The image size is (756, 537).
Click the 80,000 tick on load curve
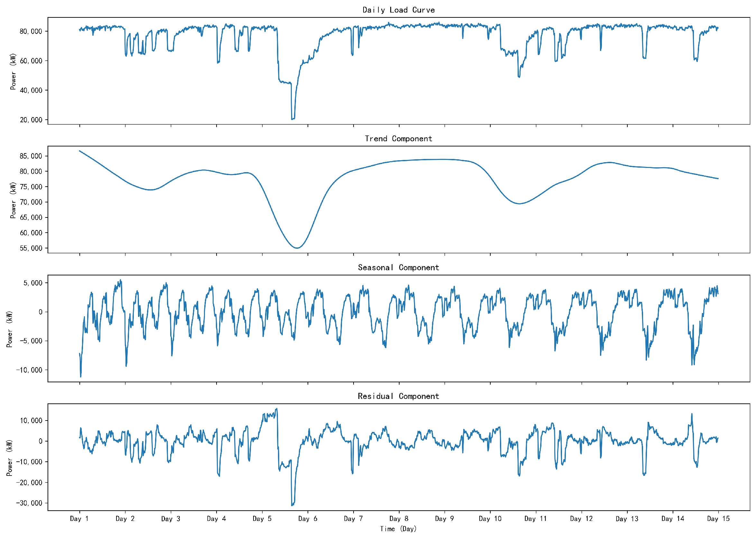(x=31, y=32)
